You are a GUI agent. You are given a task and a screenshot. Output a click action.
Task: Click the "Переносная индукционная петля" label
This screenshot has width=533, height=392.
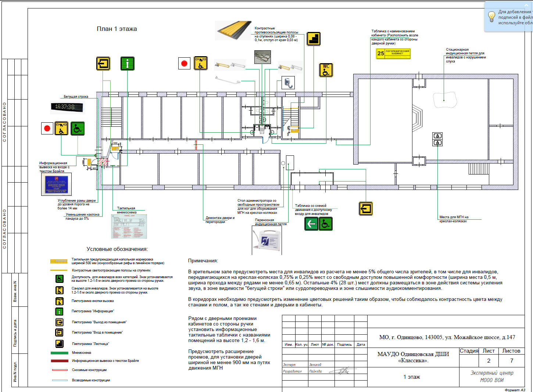(271, 222)
